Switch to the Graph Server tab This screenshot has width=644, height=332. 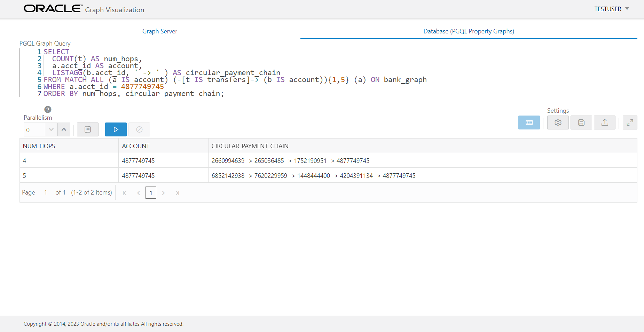click(x=159, y=31)
